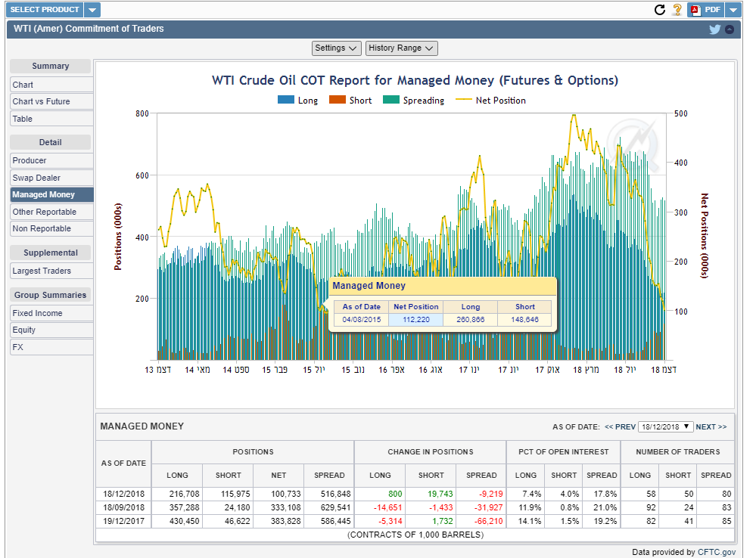756x558 pixels.
Task: Toggle the Spreading series in legend
Action: click(413, 100)
